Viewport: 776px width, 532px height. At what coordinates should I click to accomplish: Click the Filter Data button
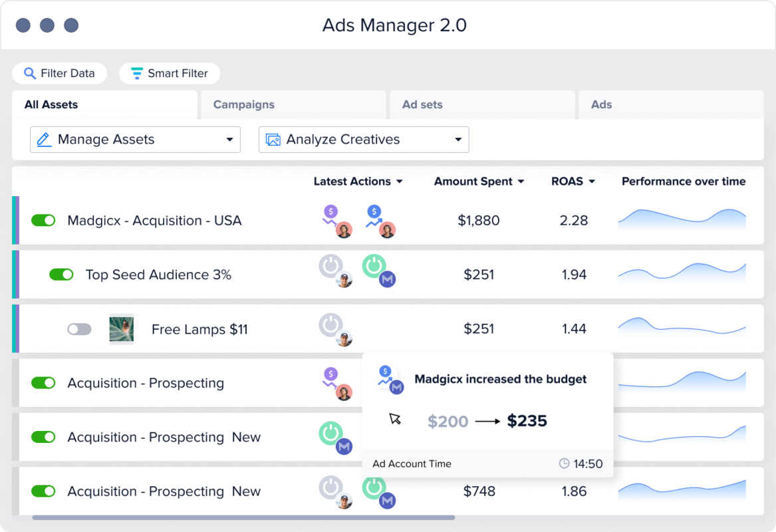point(59,73)
